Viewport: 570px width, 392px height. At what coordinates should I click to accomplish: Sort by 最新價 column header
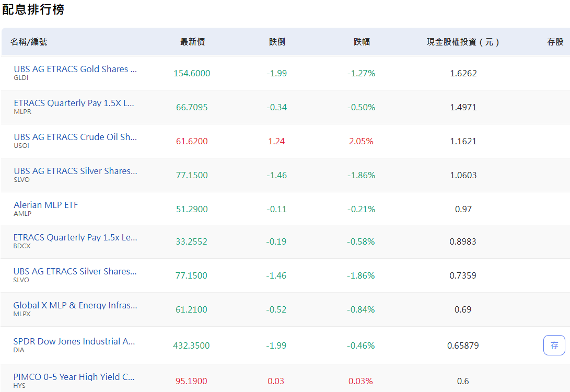pos(192,42)
